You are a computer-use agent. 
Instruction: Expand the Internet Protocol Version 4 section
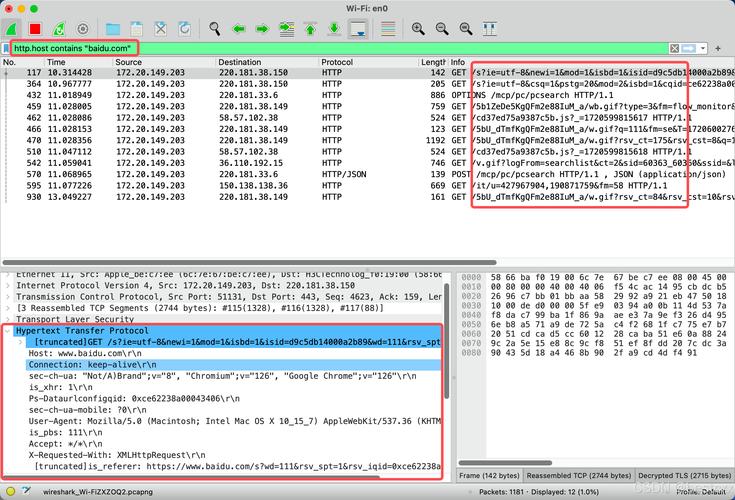9,286
